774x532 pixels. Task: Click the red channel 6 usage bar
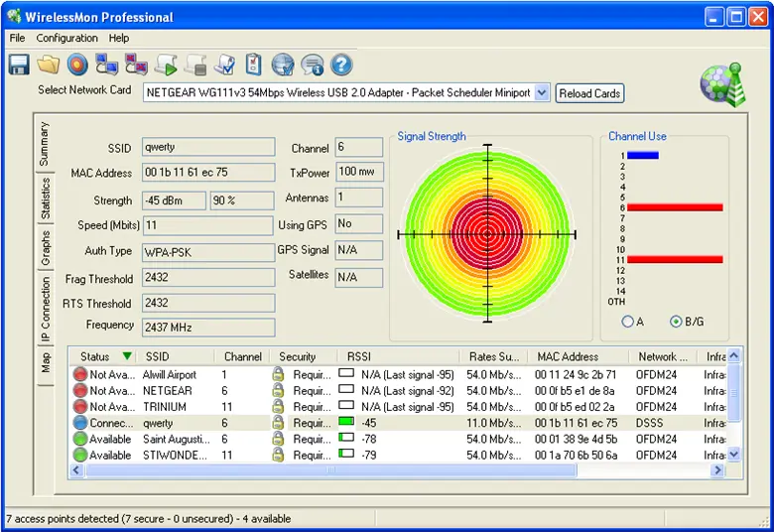675,207
